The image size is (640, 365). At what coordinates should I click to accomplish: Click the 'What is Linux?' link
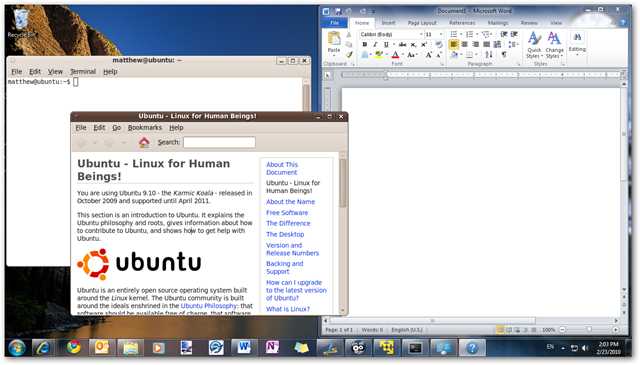(288, 309)
